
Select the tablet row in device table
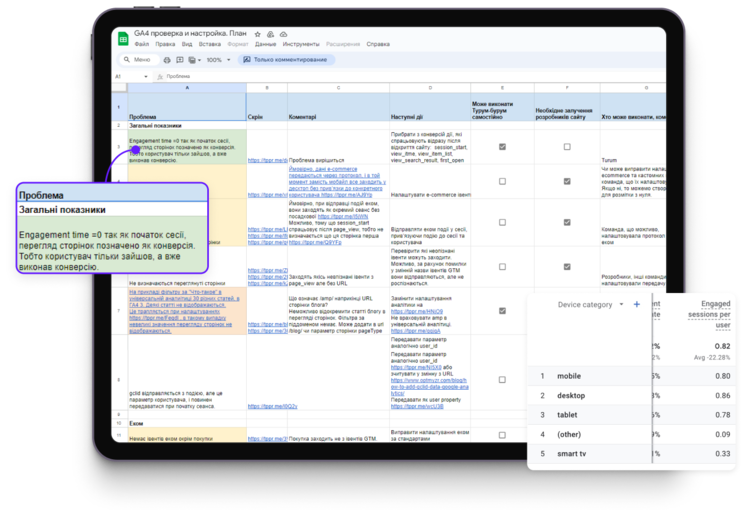point(631,415)
